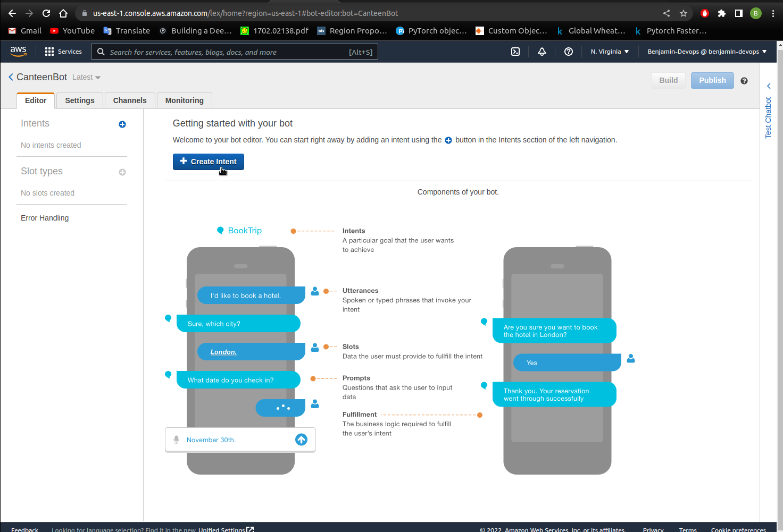783x532 pixels.
Task: Open the N. Virginia region dropdown
Action: 610,52
